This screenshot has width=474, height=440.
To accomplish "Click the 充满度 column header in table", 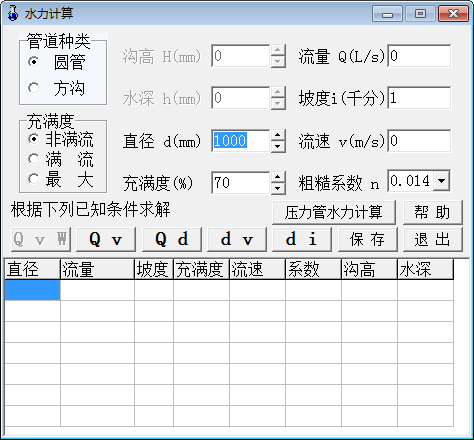I will pos(201,269).
